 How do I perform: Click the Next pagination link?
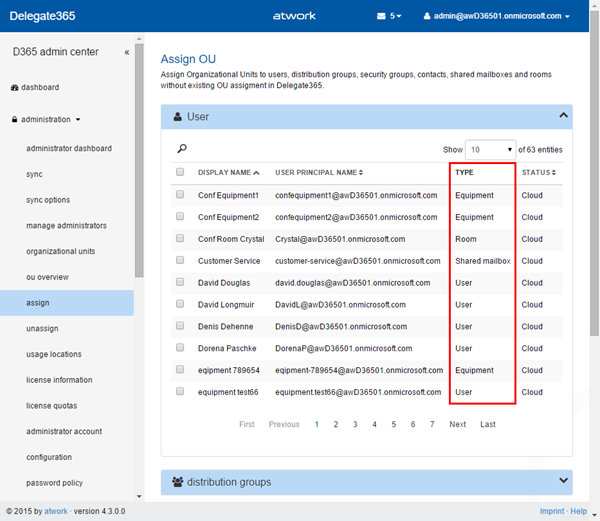[457, 424]
